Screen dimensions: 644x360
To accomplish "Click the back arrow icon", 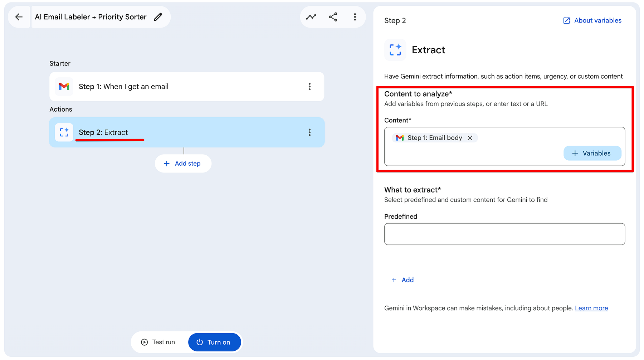I will 19,17.
